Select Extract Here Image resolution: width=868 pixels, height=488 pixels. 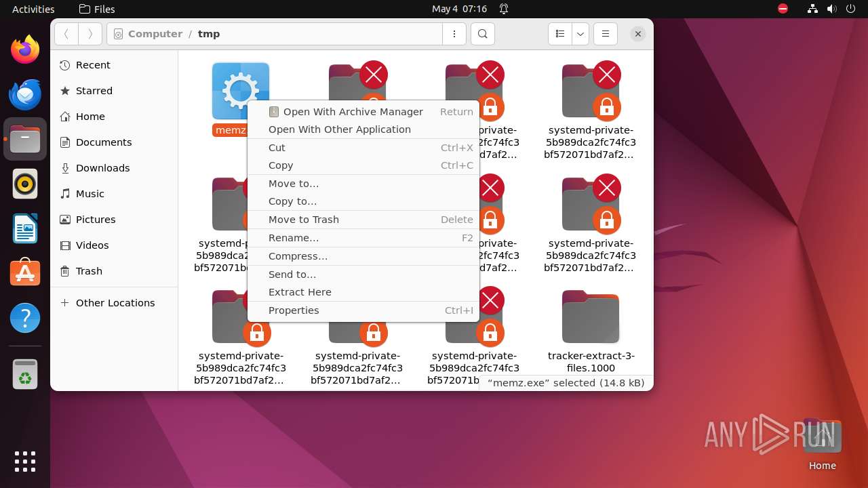364,292
